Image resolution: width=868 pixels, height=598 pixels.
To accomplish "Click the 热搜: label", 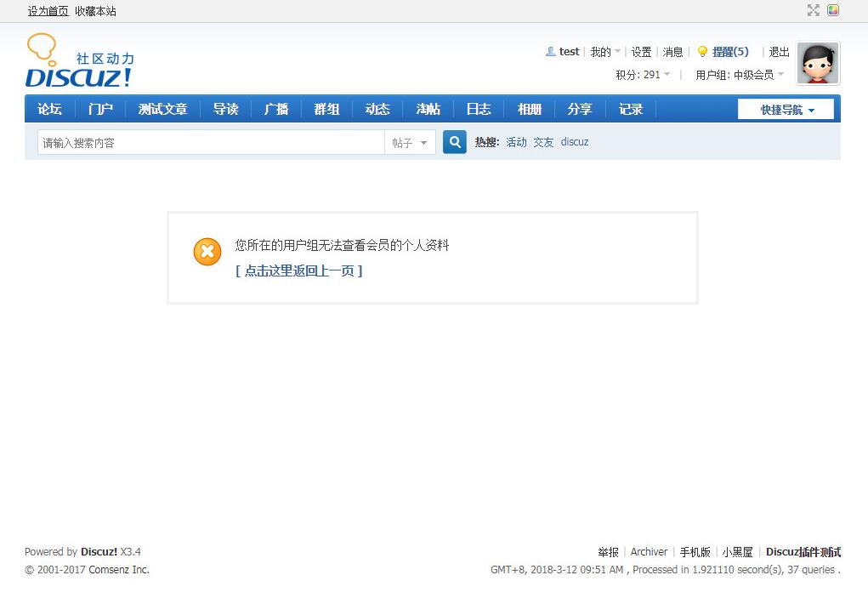I will point(487,142).
